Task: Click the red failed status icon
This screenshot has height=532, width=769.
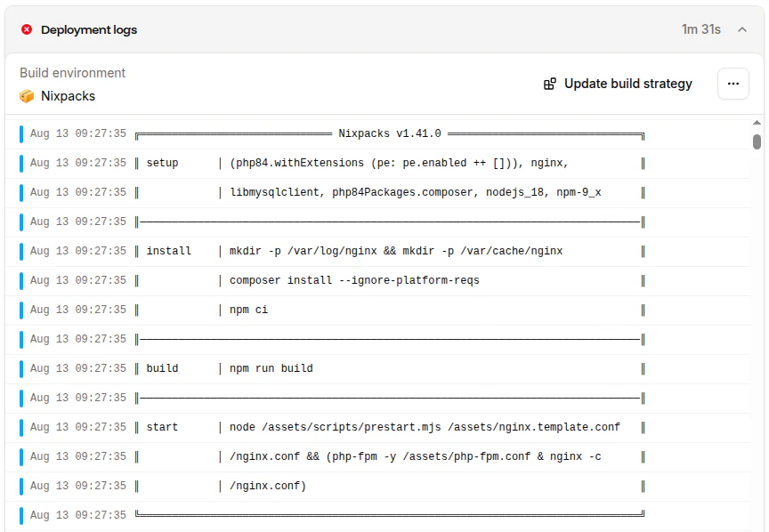Action: pyautogui.click(x=27, y=30)
